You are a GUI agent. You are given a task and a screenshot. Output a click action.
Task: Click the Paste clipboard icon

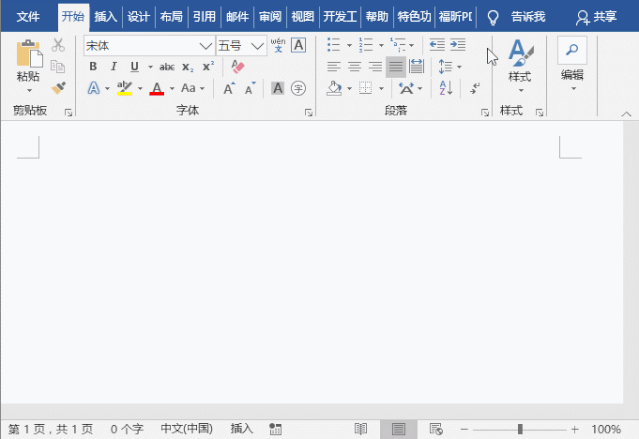[x=29, y=53]
